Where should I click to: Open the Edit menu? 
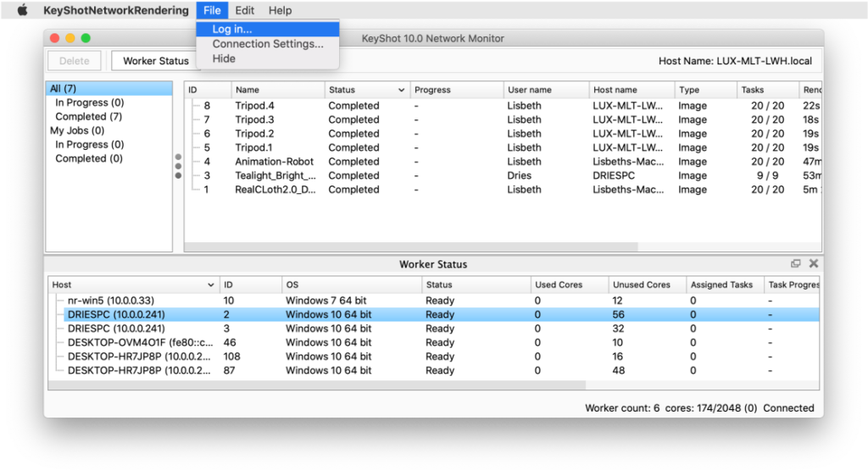tap(245, 10)
